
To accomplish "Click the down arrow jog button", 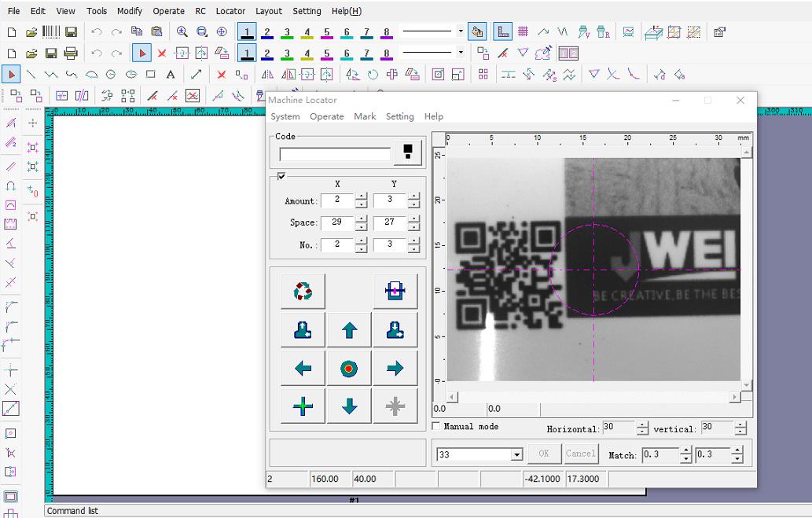I will click(350, 406).
